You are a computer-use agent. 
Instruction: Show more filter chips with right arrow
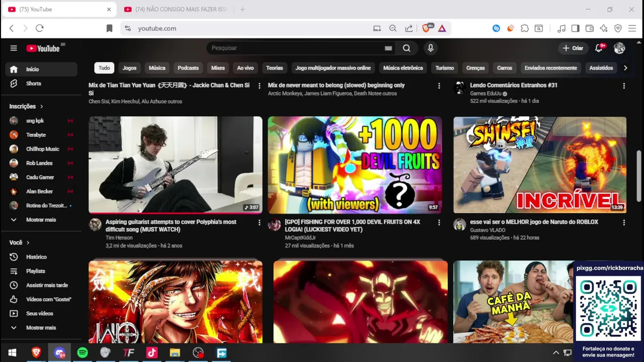coord(625,68)
